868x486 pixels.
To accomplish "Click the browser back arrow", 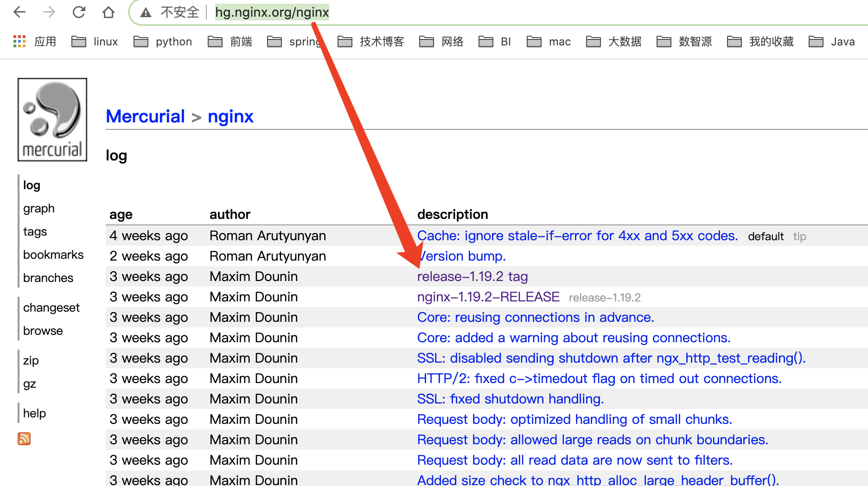I will [19, 12].
